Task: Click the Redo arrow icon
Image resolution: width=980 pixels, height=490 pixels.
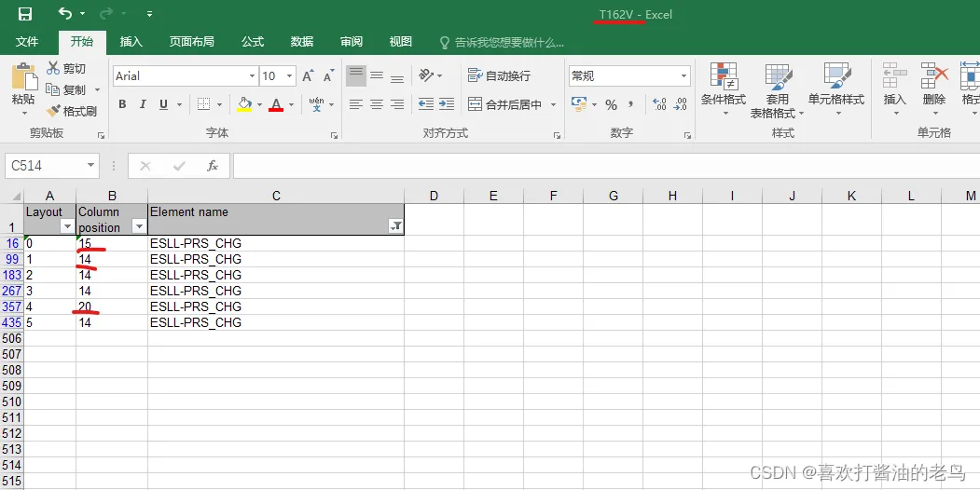Action: coord(106,14)
